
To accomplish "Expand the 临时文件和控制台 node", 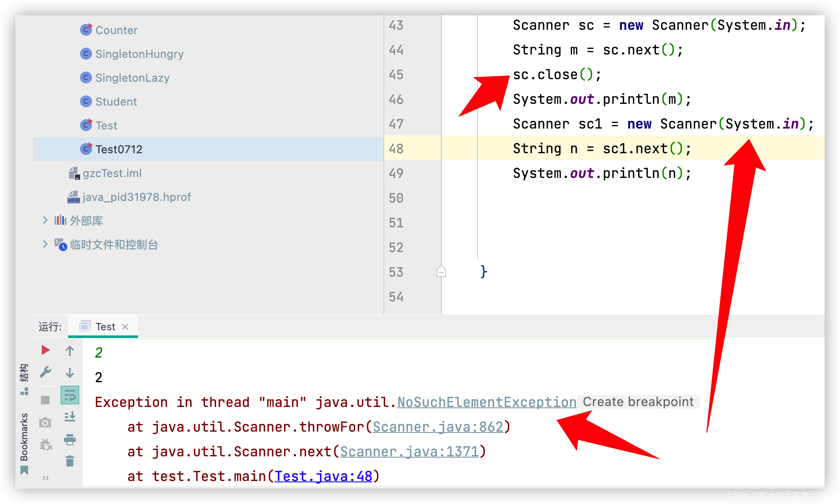I will tap(45, 244).
